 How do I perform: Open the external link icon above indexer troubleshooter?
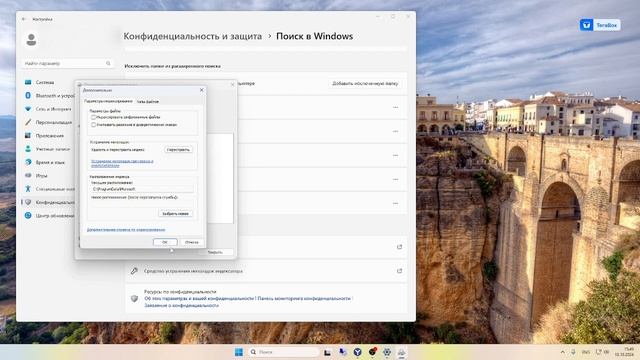pos(400,247)
